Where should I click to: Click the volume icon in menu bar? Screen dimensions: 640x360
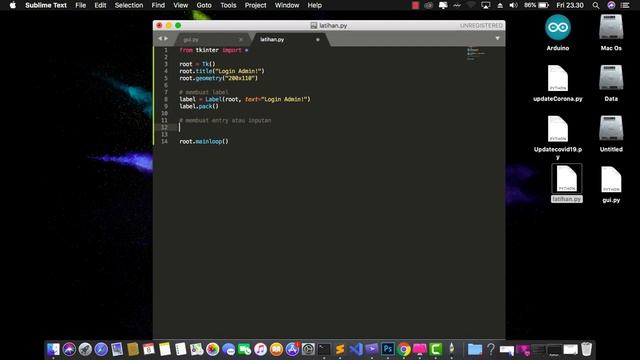(513, 5)
